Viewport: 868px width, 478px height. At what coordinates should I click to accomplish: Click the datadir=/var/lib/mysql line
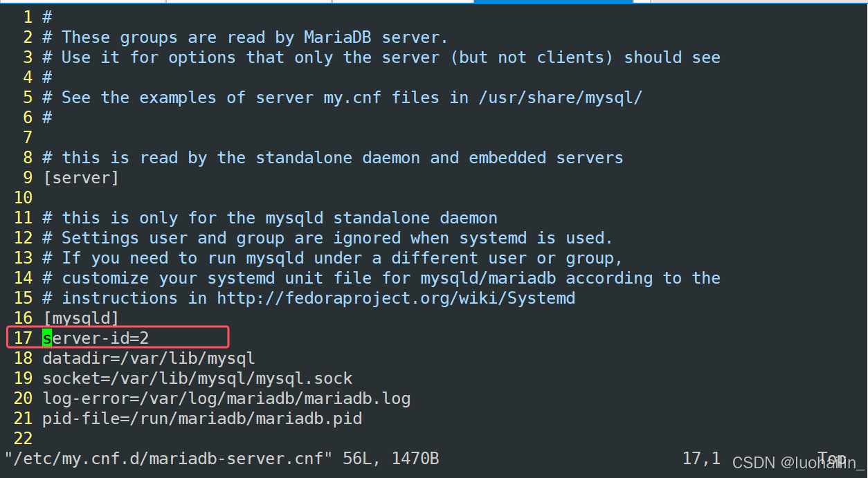[148, 358]
